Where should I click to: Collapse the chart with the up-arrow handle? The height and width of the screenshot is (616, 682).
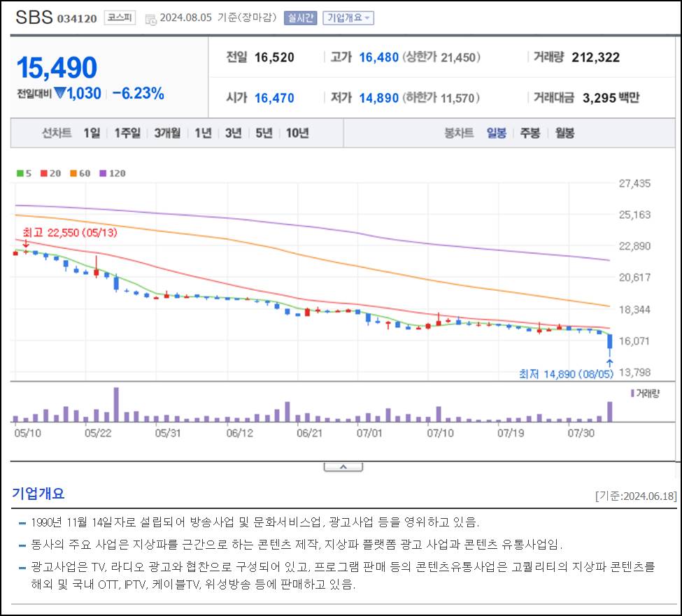pyautogui.click(x=343, y=467)
